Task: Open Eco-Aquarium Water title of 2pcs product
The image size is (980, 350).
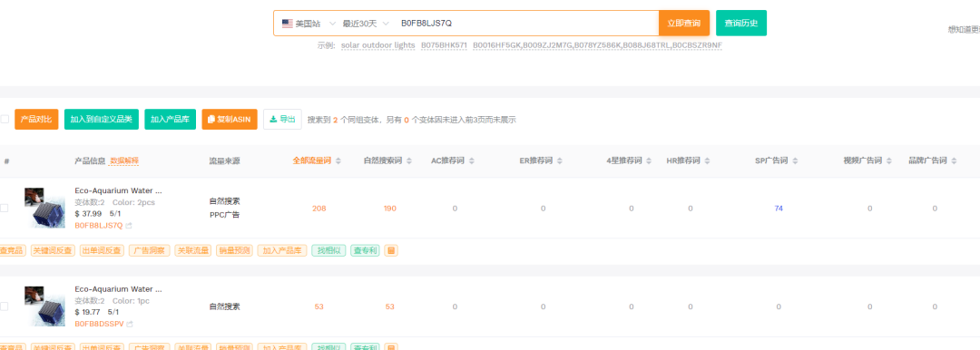Action: pos(118,190)
